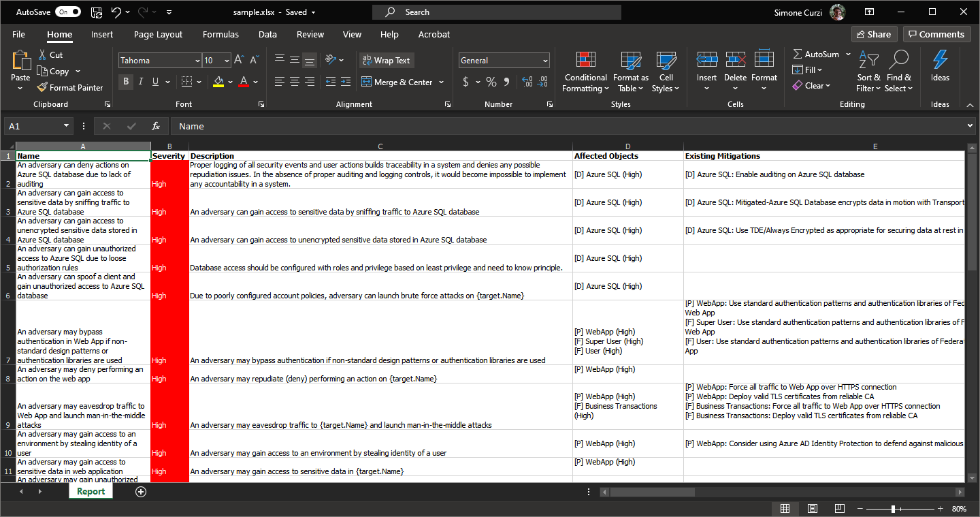Add a new sheet with plus icon
The width and height of the screenshot is (980, 517).
coord(141,492)
